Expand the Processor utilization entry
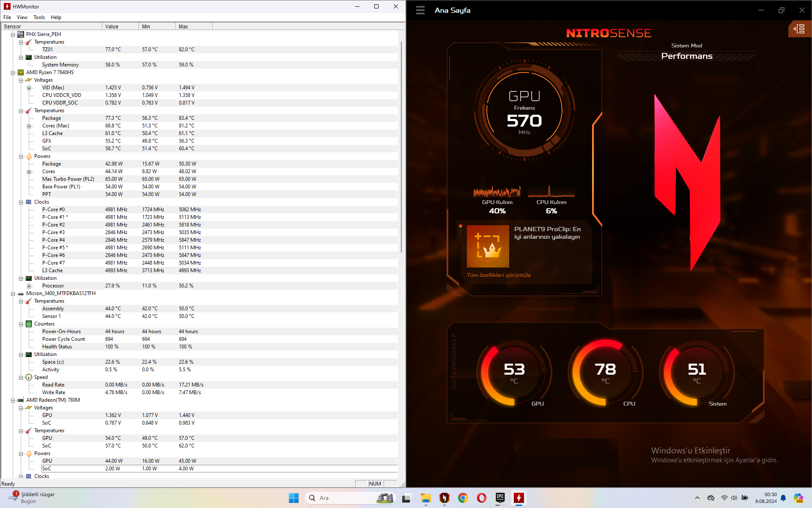Screen dimensions: 812x508 [x=29, y=286]
